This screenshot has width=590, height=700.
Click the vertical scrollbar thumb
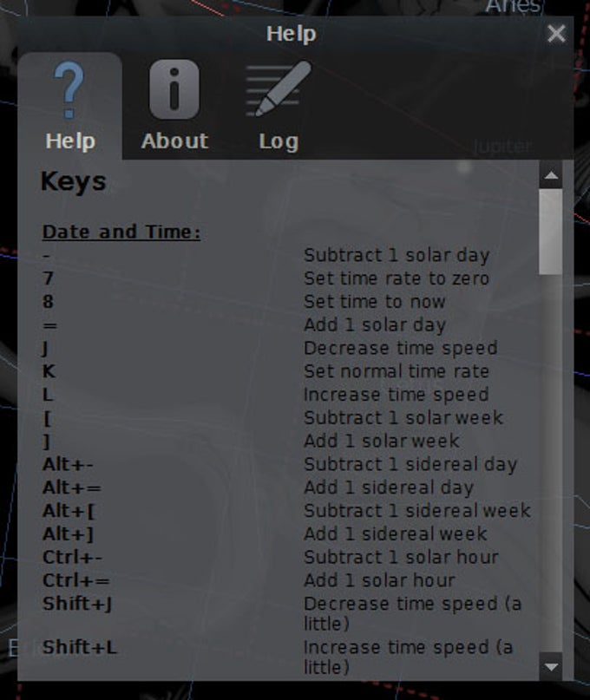point(551,232)
